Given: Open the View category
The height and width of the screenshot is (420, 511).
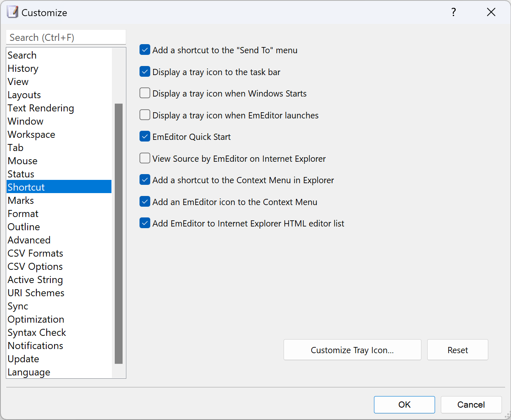Looking at the screenshot, I should [x=59, y=81].
